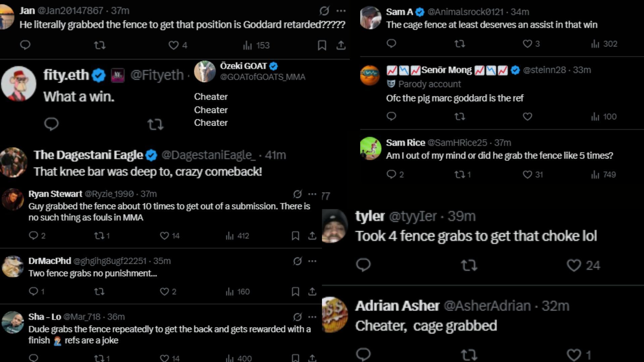Open The Dagestani Eagle profile name

click(88, 155)
